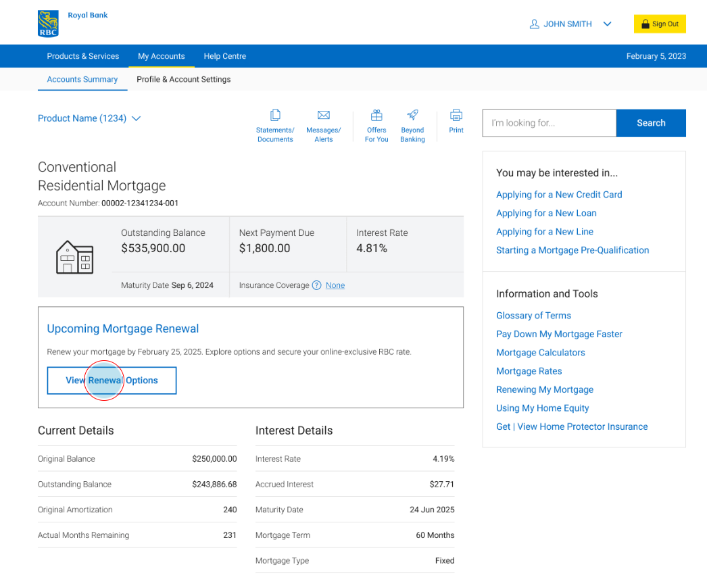Click the Insurance Coverage help icon
Image resolution: width=707 pixels, height=588 pixels.
coord(316,285)
